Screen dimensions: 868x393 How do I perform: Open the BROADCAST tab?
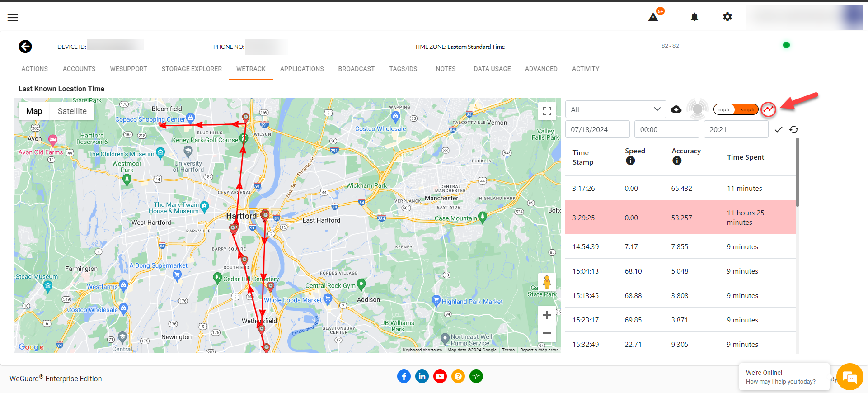tap(357, 69)
